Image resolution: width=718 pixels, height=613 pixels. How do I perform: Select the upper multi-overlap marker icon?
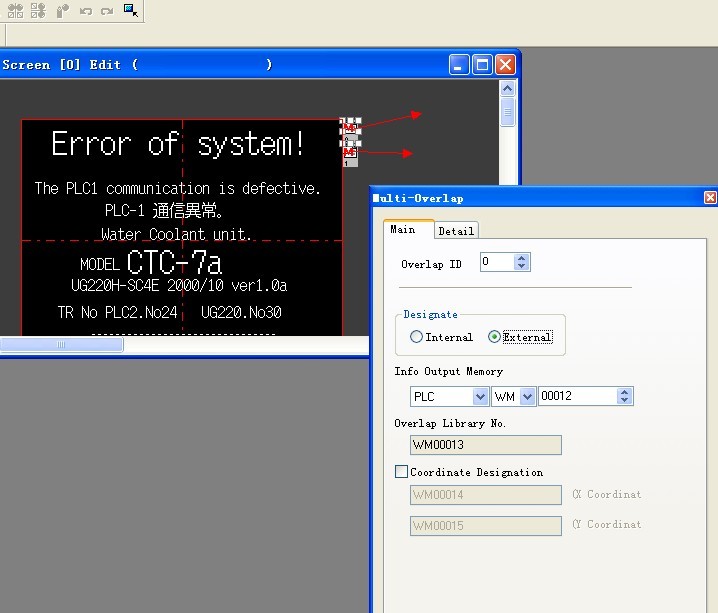(x=349, y=126)
